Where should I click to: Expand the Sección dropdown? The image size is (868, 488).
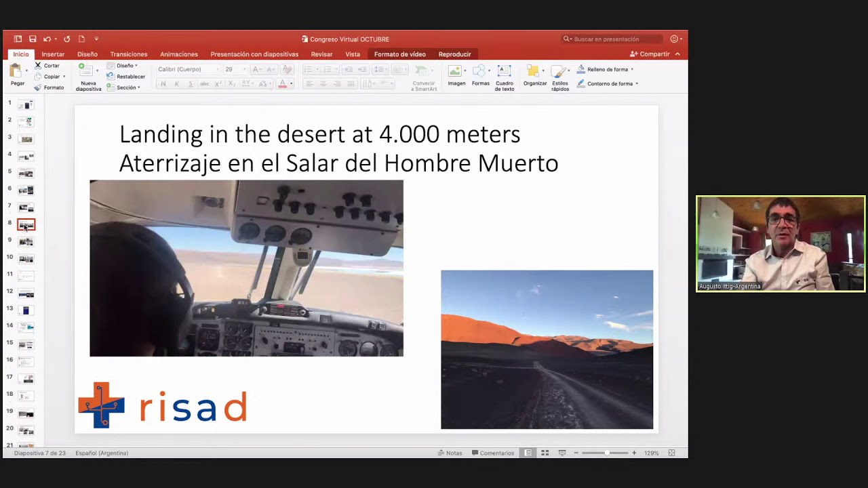(x=123, y=87)
